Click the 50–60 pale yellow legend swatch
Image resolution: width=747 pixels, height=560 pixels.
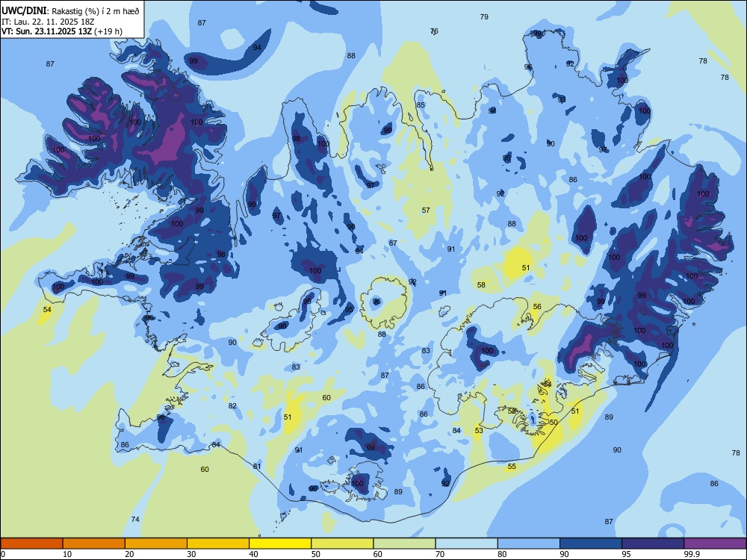(x=343, y=544)
